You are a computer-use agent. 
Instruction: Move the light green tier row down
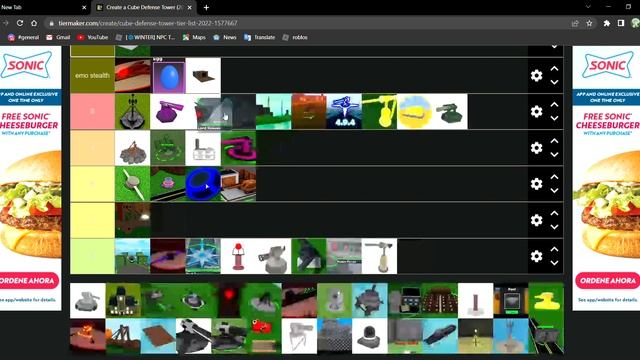[x=554, y=263]
